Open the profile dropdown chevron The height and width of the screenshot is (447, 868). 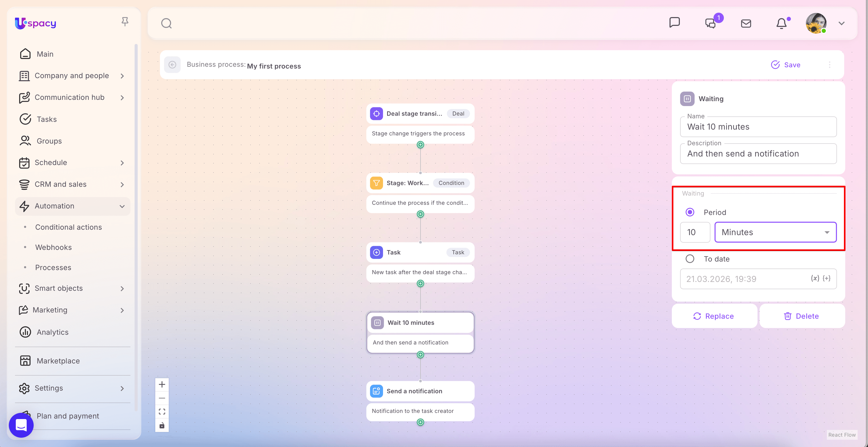tap(841, 23)
